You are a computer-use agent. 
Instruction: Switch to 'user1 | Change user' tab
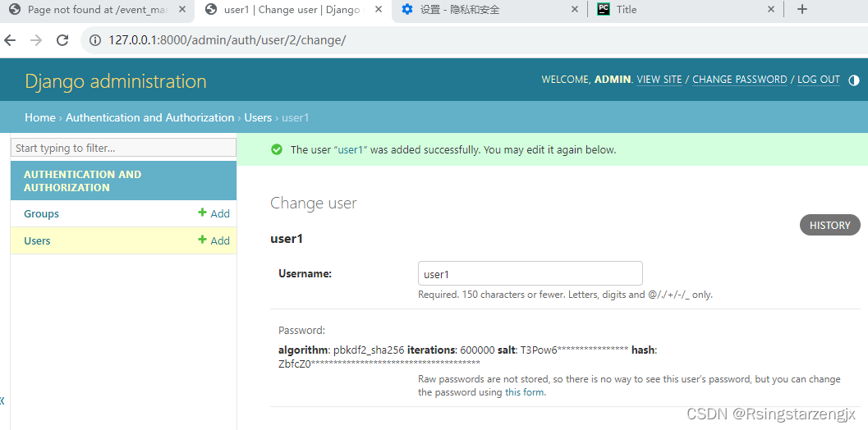[x=293, y=11]
